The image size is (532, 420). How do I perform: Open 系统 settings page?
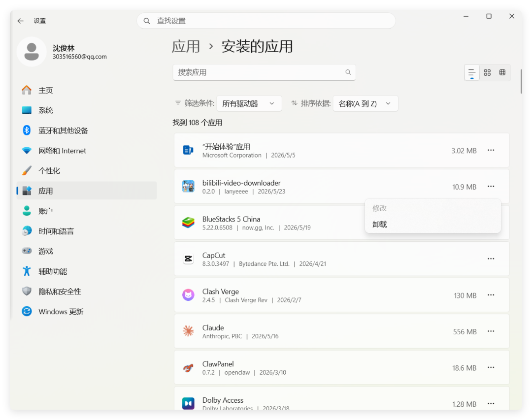point(87,110)
